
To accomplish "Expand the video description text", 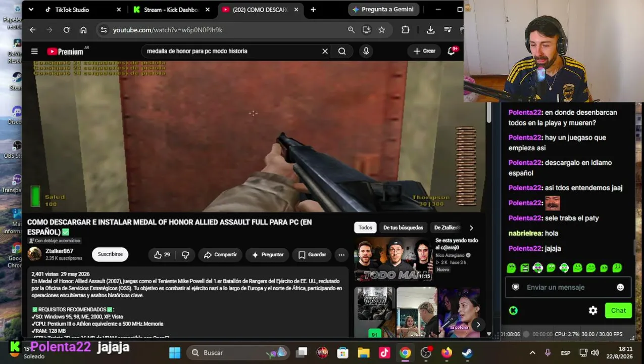I will coord(187,302).
